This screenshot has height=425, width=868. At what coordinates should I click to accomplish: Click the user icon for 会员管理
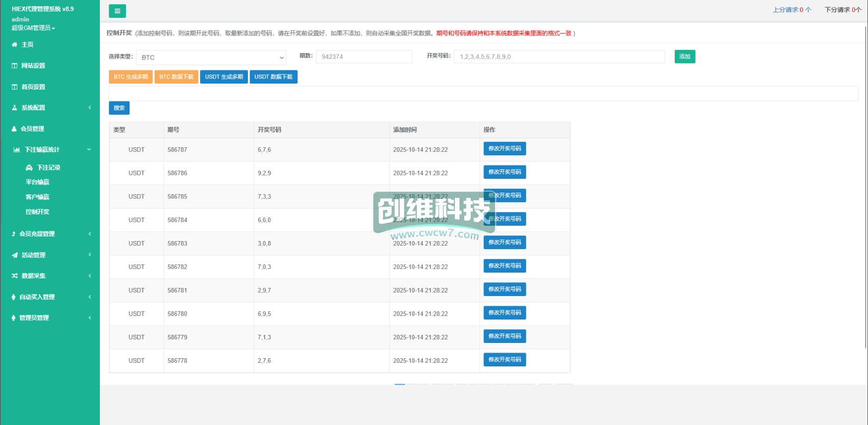coord(14,129)
